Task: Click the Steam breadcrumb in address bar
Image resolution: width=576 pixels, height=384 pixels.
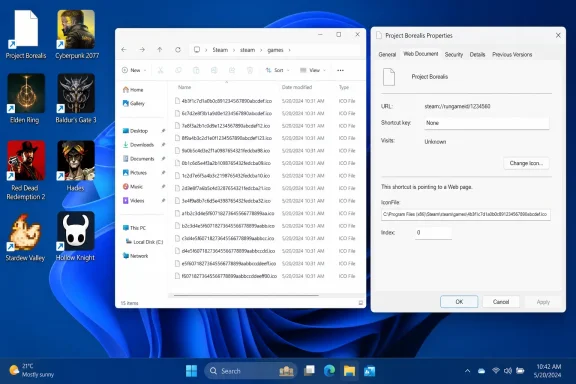Action: click(x=220, y=50)
